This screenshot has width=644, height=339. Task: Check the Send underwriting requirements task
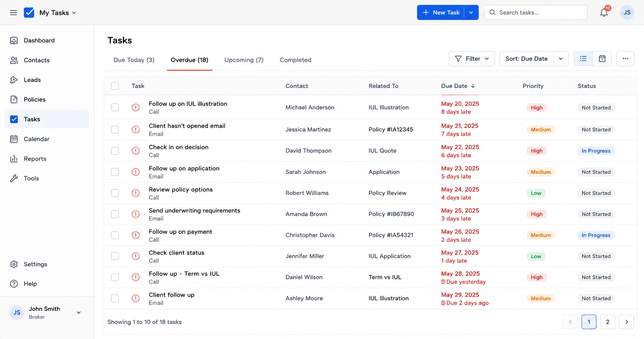point(115,214)
